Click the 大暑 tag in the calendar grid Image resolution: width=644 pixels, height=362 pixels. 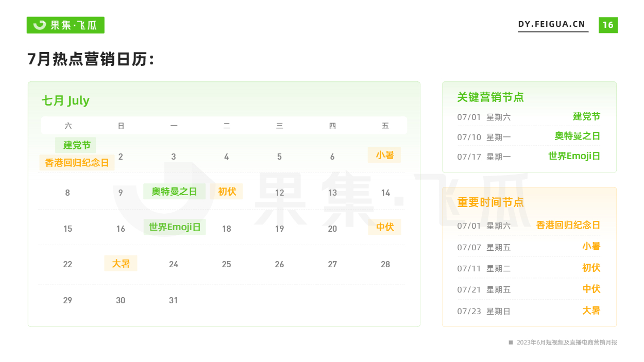point(121,264)
